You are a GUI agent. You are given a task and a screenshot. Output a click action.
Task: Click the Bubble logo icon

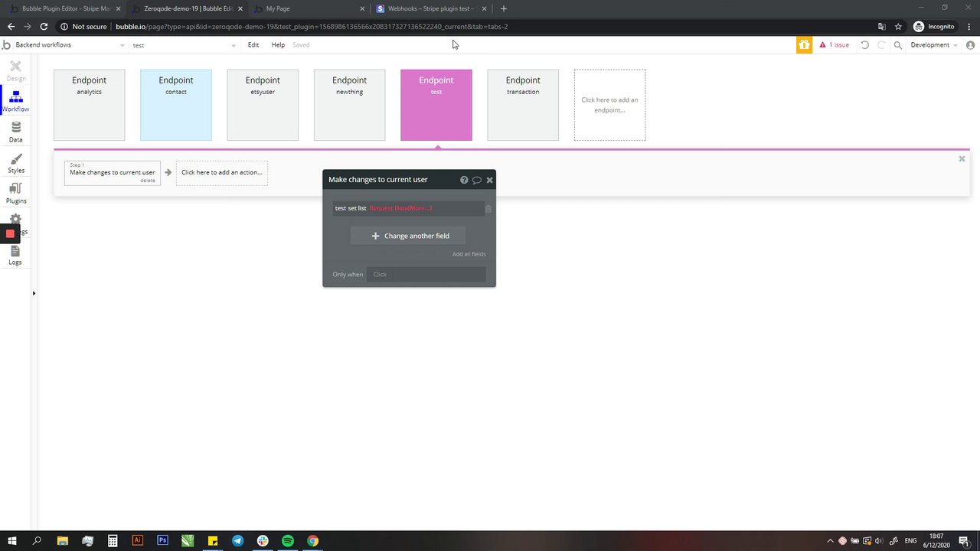[x=7, y=44]
